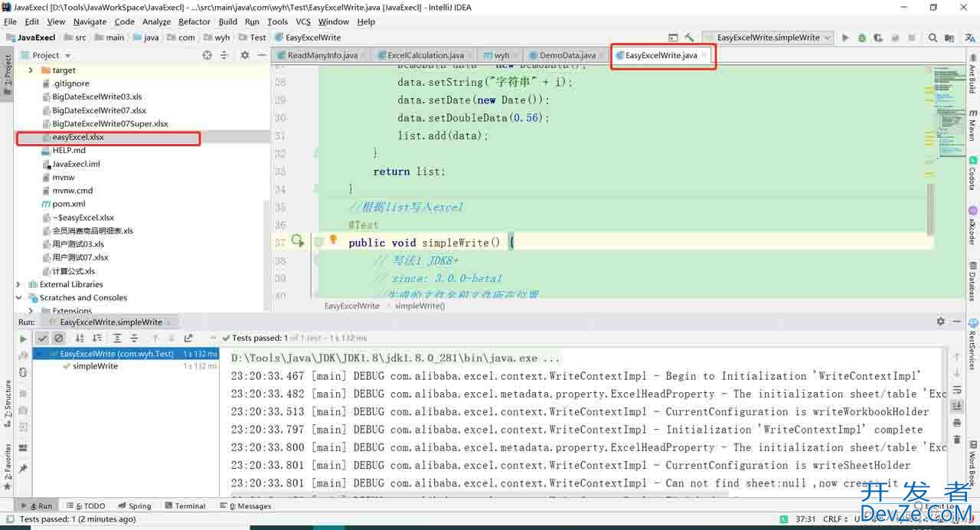980x530 pixels.
Task: Toggle Show Passed tests checkmark button
Action: click(x=43, y=338)
